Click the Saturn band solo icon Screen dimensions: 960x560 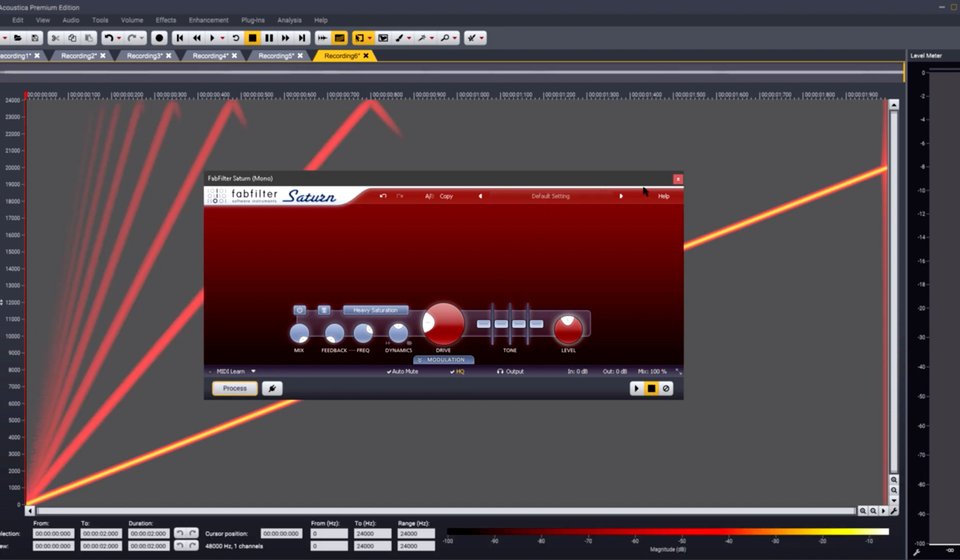(x=324, y=310)
